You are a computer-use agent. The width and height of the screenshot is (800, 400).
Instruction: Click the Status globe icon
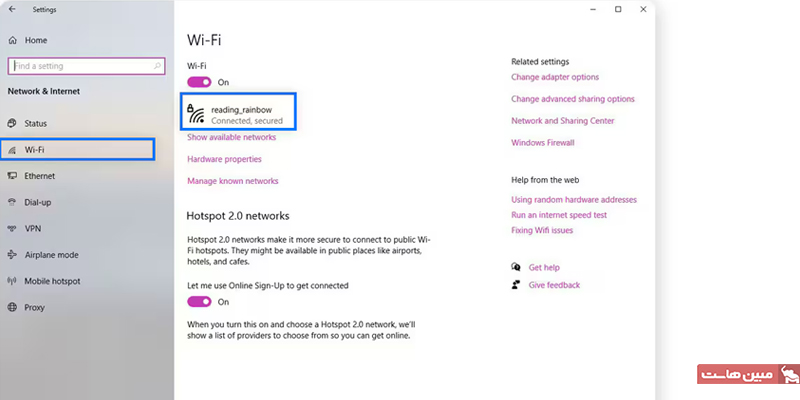pos(12,123)
